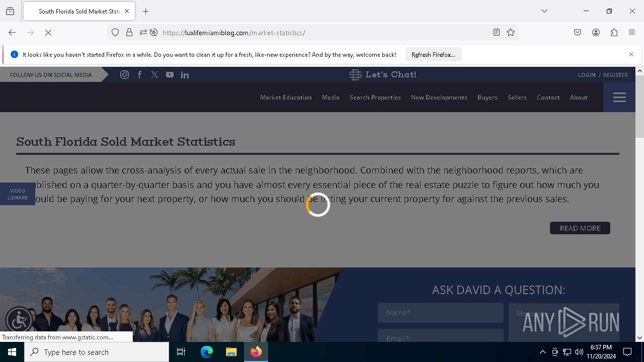Open the Media menu item

click(x=331, y=97)
